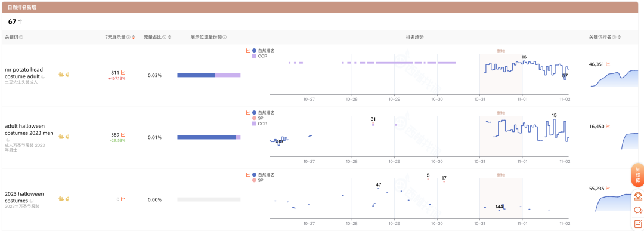Sort by 关键词排名 column arrows
Screen dimensions: 644x231
620,37
